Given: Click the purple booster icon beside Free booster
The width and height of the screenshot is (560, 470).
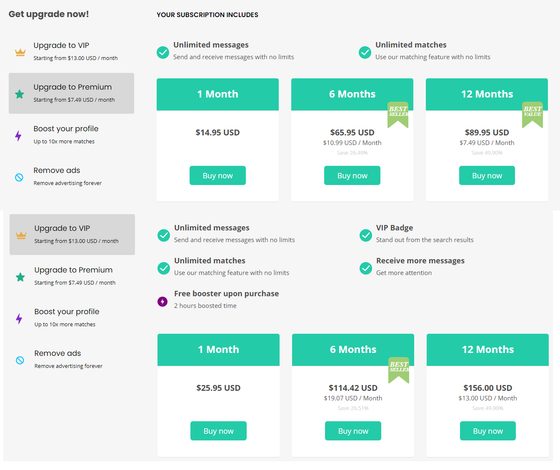Looking at the screenshot, I should 162,301.
